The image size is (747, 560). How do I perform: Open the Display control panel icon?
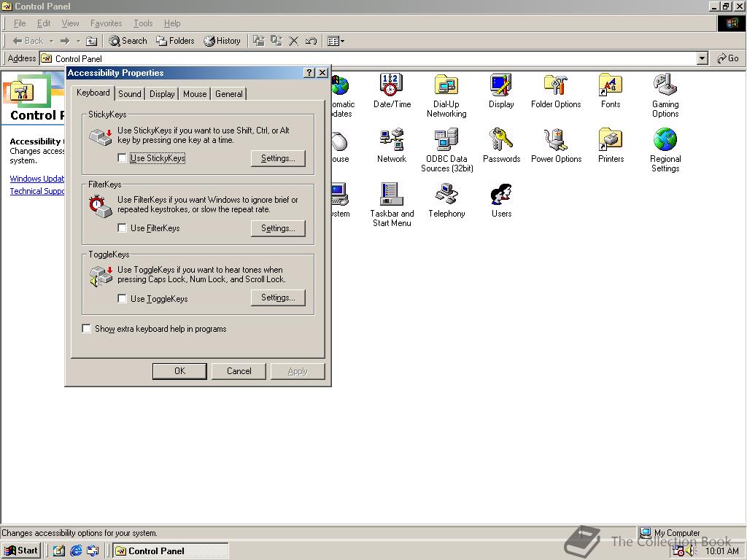(x=501, y=90)
